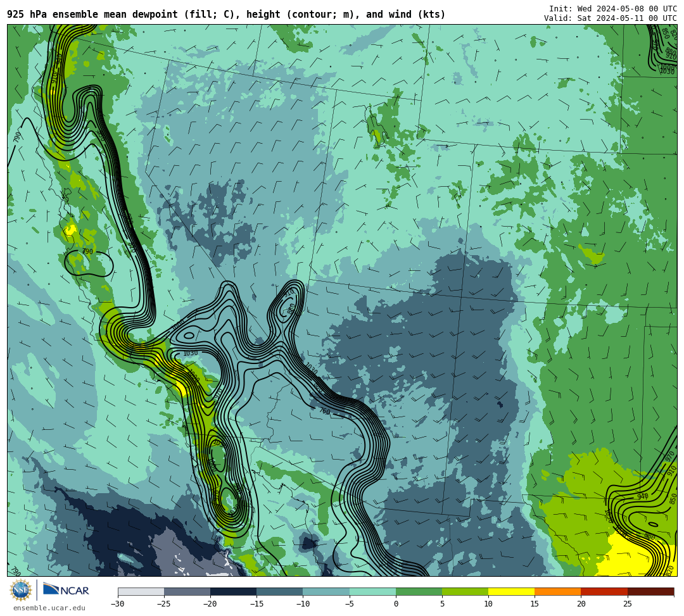Click the colorbar tick label -15
This screenshot has width=684, height=616.
[x=256, y=604]
